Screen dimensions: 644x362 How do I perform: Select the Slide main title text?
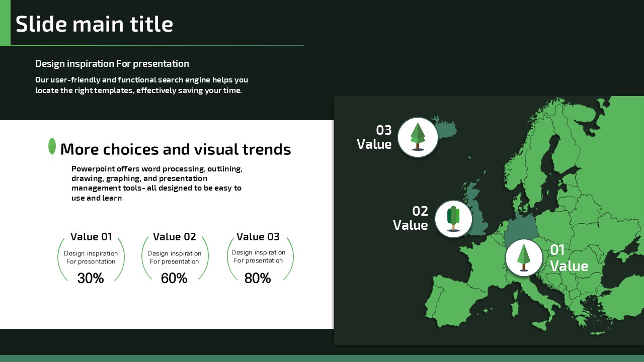click(94, 24)
